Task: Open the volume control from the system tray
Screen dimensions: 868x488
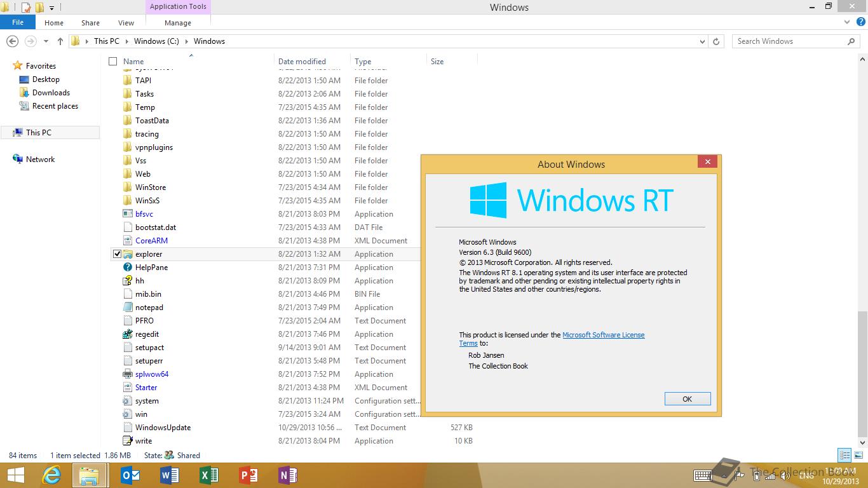Action: 785,475
